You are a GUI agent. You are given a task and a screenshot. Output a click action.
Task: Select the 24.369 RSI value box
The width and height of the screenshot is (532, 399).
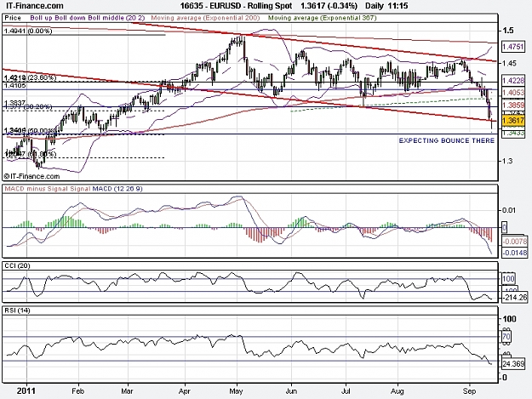513,364
